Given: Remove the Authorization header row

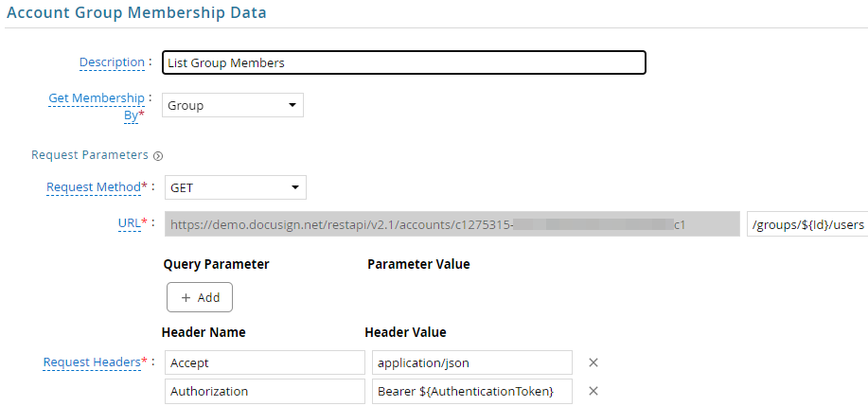Looking at the screenshot, I should pos(593,391).
